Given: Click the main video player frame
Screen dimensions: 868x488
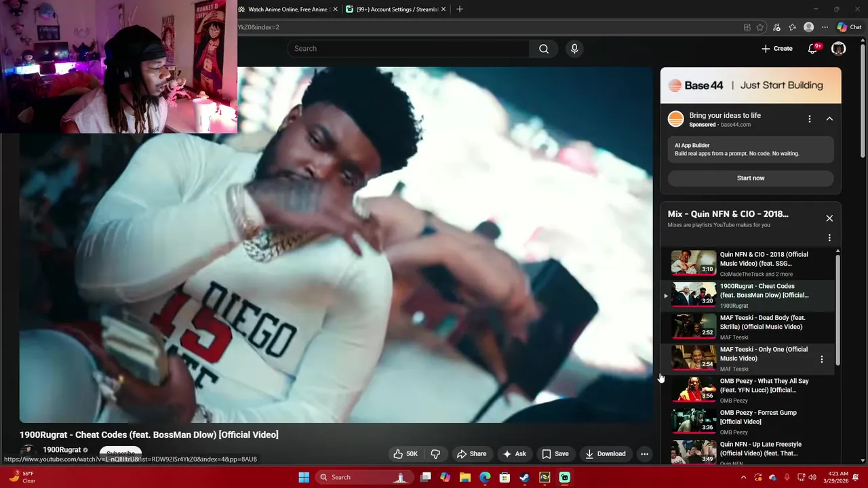Looking at the screenshot, I should pos(336,245).
